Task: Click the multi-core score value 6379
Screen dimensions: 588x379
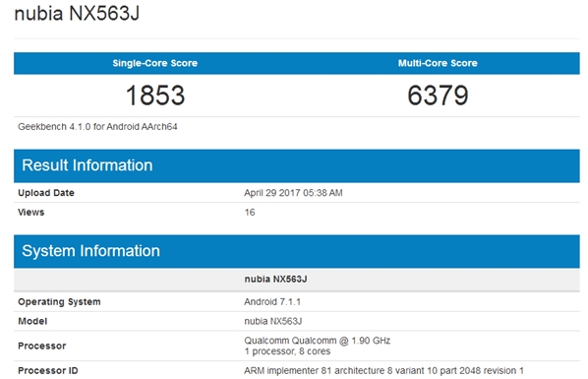Action: (438, 95)
